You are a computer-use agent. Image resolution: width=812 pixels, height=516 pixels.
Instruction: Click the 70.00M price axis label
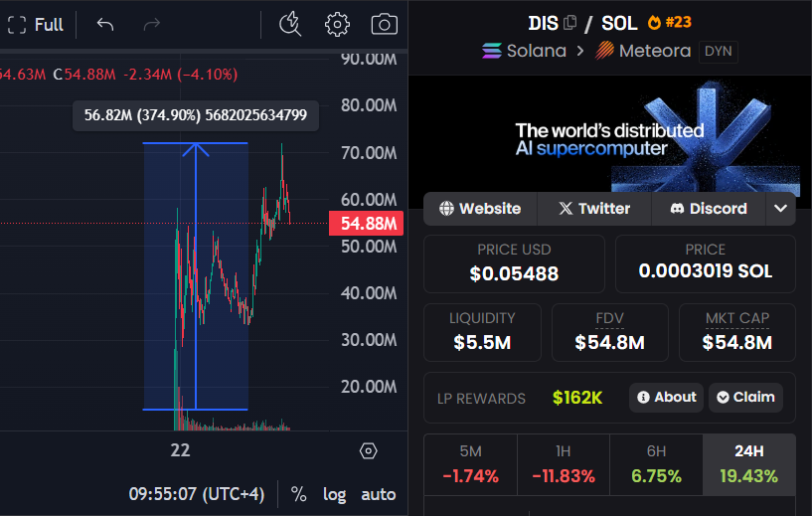tap(369, 153)
